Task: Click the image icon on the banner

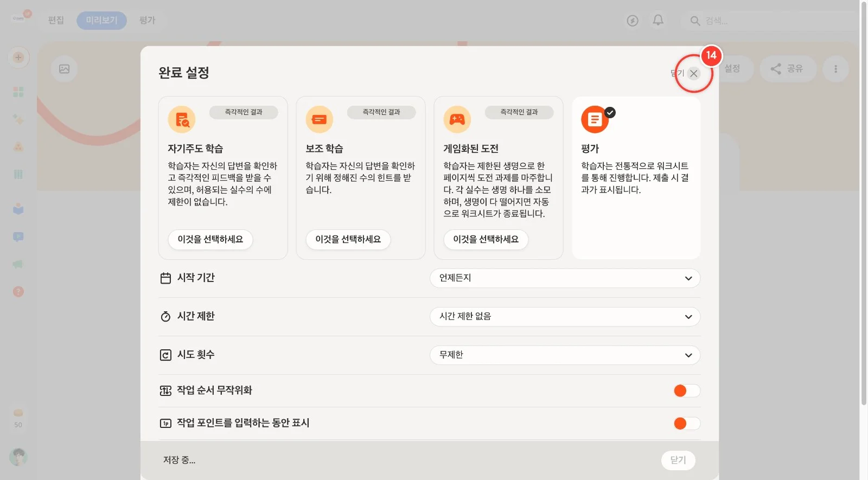Action: click(x=64, y=69)
